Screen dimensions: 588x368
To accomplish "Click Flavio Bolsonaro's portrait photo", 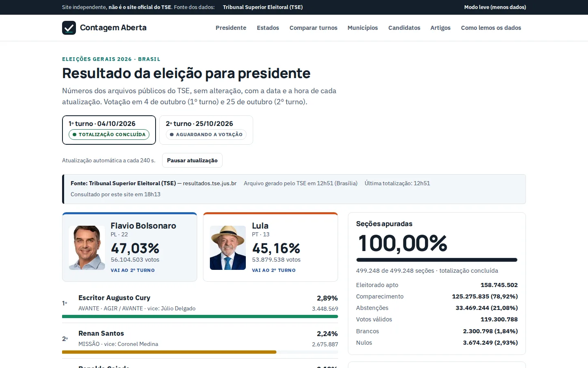I will click(x=87, y=248).
